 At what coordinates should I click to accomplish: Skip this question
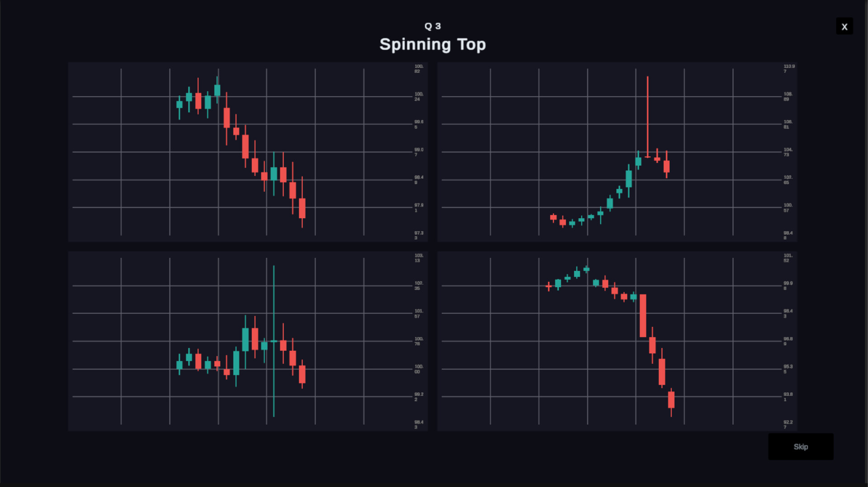[801, 447]
